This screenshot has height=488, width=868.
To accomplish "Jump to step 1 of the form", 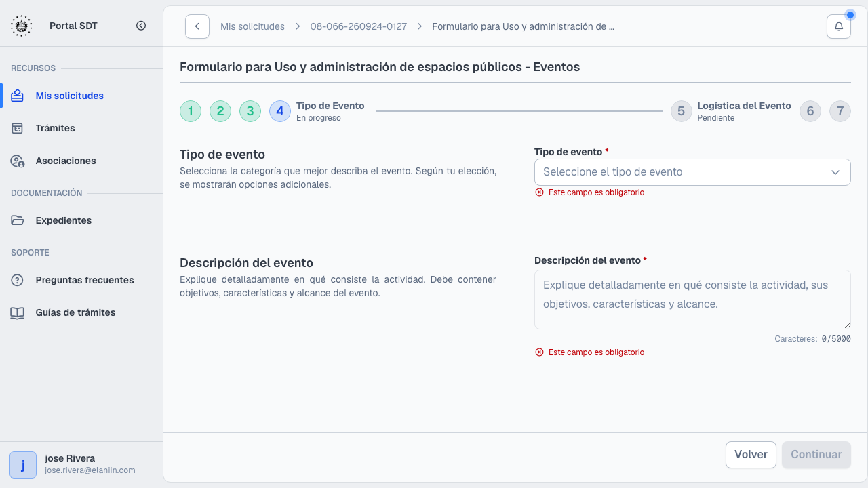I will [191, 111].
